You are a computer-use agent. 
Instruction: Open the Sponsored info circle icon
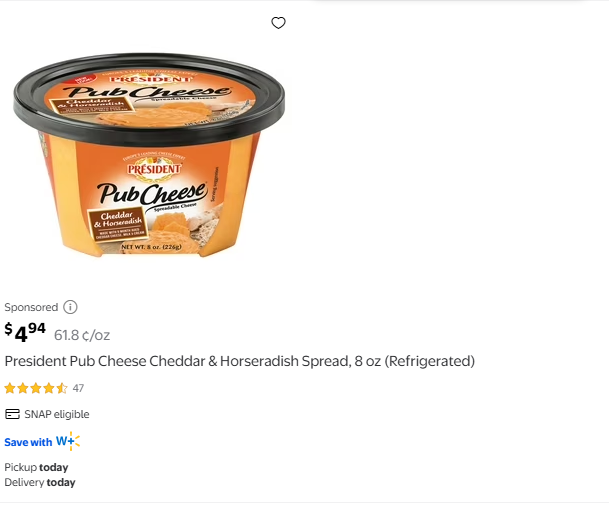tap(70, 307)
